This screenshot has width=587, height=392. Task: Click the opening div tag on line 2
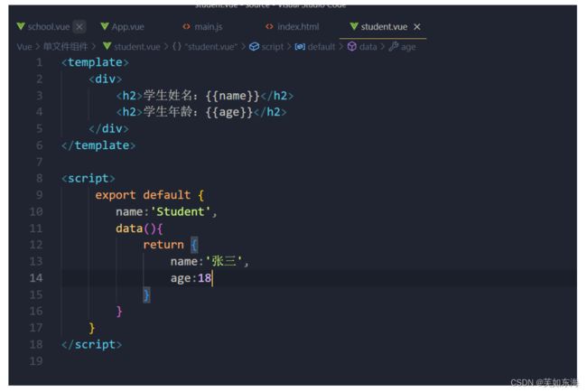click(x=105, y=79)
